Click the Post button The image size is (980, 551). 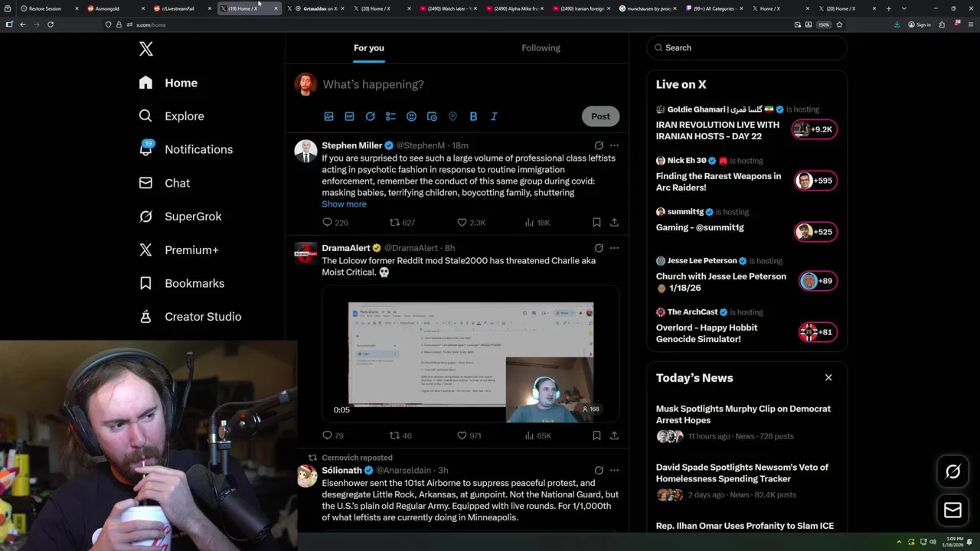pos(600,116)
